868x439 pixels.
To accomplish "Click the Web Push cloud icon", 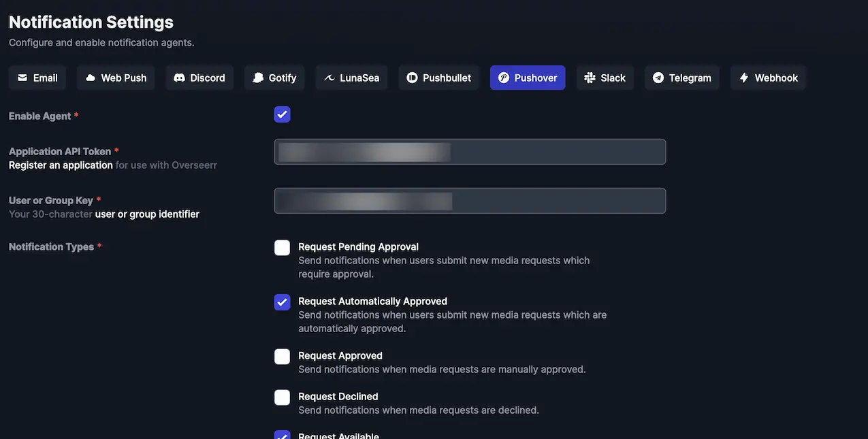I will [x=91, y=78].
